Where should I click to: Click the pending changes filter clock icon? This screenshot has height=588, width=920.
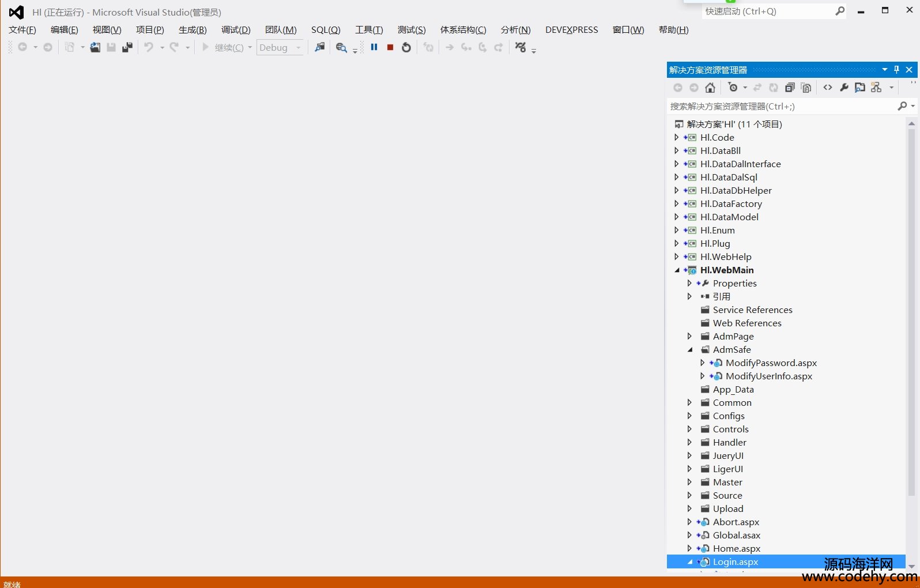tap(733, 88)
